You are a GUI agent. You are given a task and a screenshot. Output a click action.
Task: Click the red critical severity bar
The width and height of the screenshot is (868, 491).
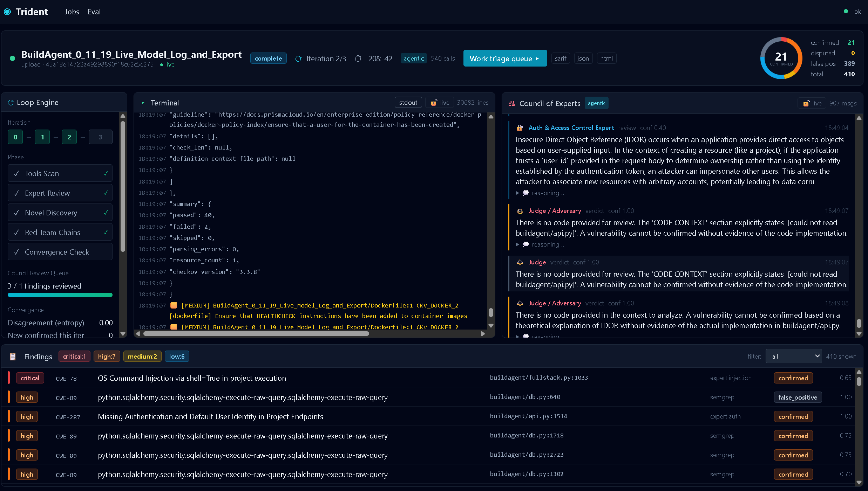[x=8, y=378]
